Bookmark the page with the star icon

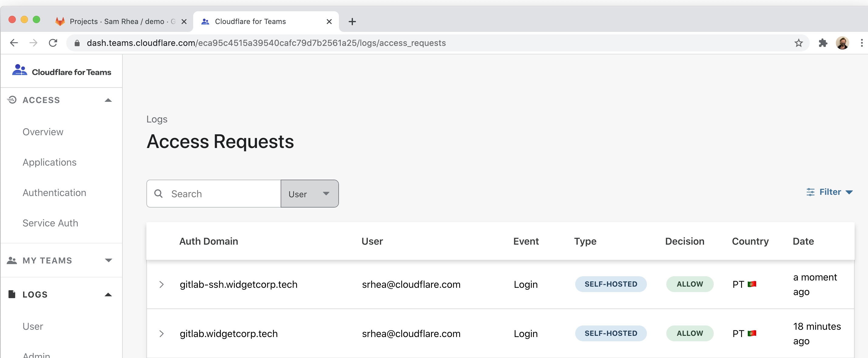click(x=799, y=43)
